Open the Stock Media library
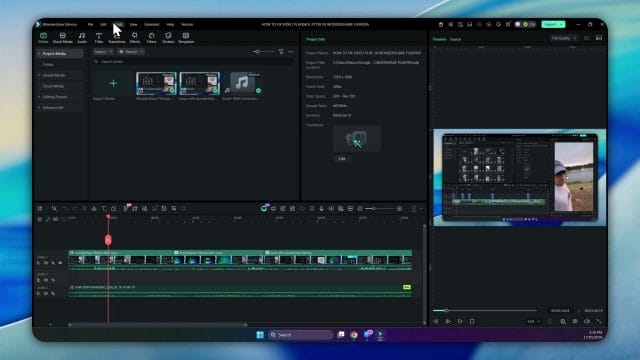 click(62, 38)
